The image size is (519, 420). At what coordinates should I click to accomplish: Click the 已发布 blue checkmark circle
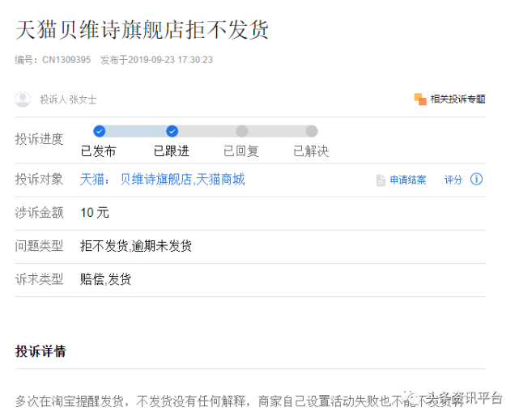pos(99,131)
